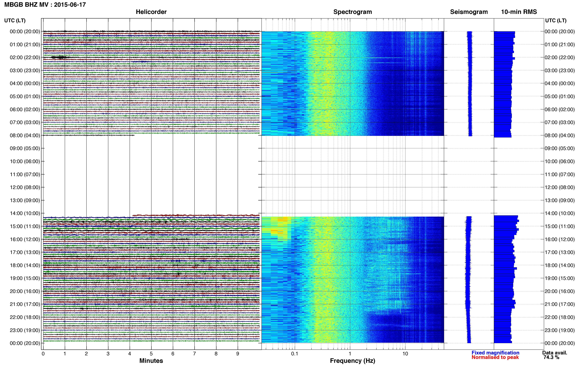The width and height of the screenshot is (588, 368).
Task: Select 12:00 (08:00) on the Helicorder time axis
Action: [25, 187]
